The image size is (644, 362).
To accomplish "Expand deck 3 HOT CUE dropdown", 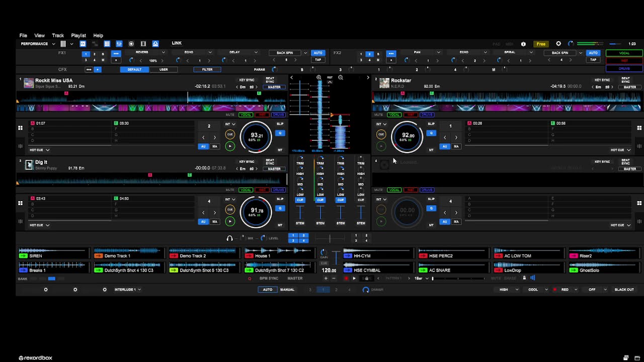I will [x=39, y=225].
